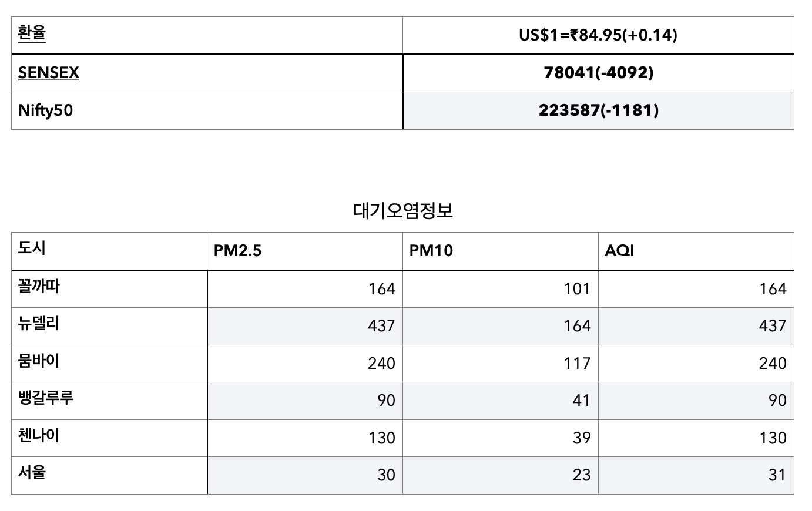Select 뉴델리 PM10 cell showing 164
Image resolution: width=812 pixels, height=511 pixels.
(501, 326)
